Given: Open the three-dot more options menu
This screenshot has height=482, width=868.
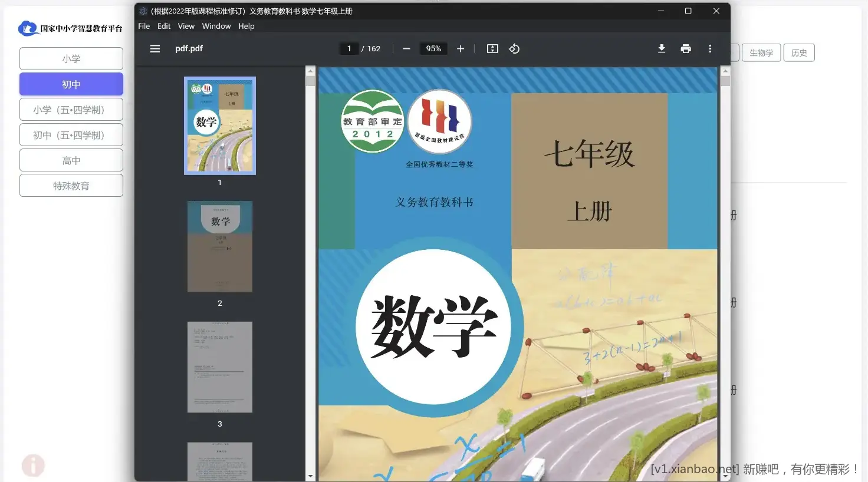Looking at the screenshot, I should (x=710, y=49).
